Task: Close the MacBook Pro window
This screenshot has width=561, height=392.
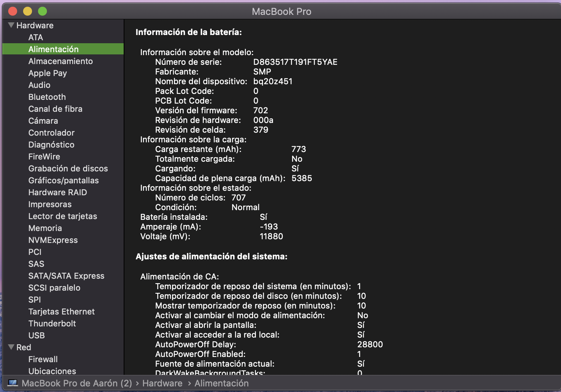Action: click(x=13, y=12)
